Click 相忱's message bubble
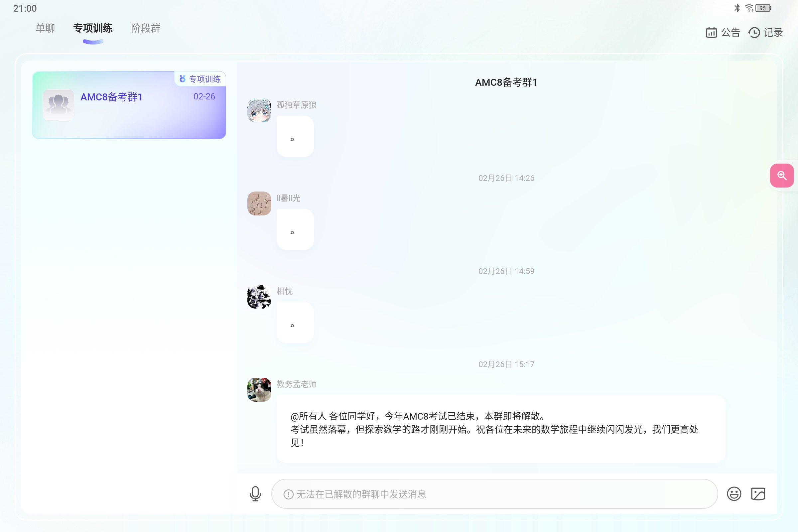This screenshot has width=798, height=532. click(x=295, y=322)
